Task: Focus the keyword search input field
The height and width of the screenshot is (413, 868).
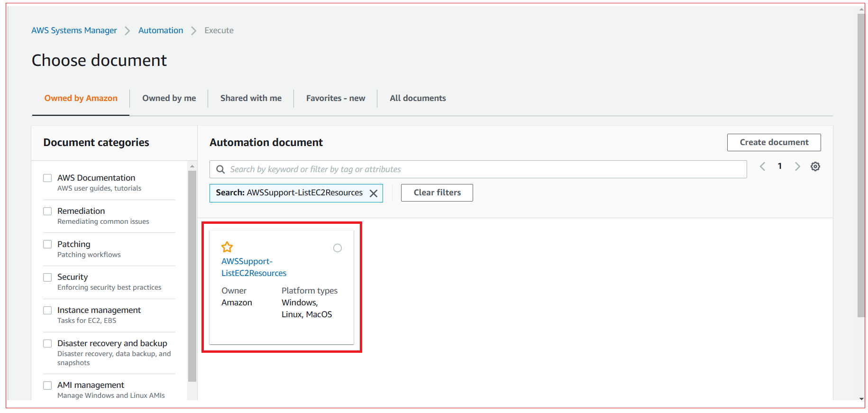Action: [x=478, y=169]
